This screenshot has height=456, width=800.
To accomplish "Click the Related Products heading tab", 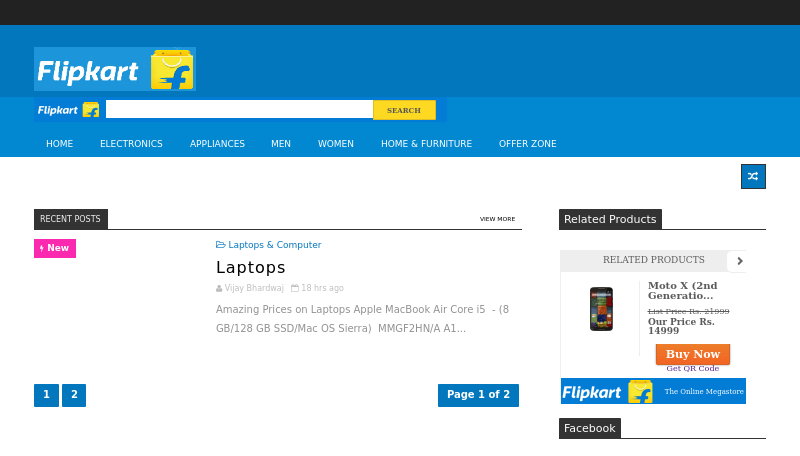I will 610,219.
